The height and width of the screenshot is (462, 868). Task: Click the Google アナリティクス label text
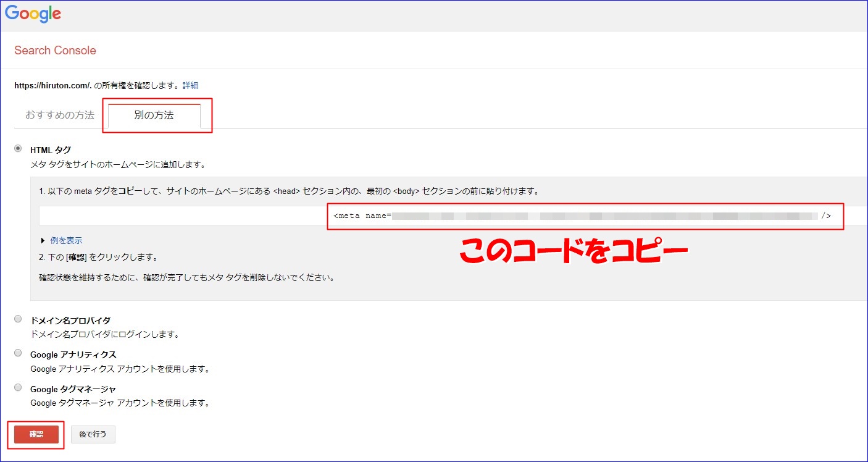point(73,355)
